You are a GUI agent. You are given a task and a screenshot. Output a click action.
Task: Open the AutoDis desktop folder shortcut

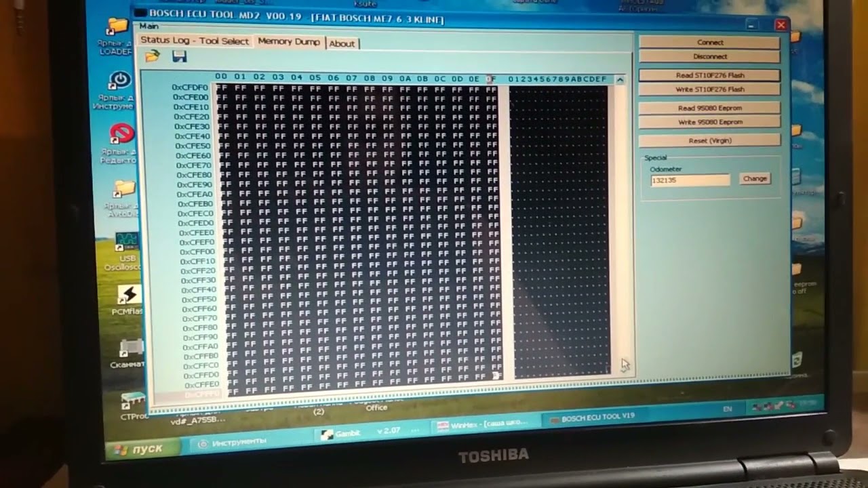(x=123, y=197)
